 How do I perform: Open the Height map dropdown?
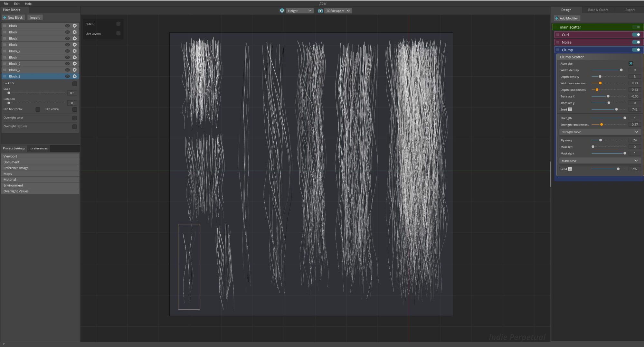(299, 11)
